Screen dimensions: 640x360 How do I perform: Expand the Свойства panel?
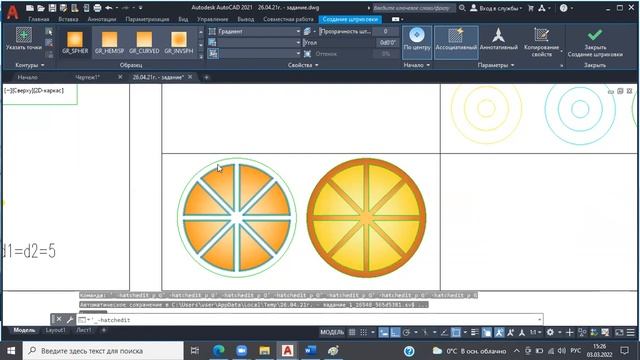click(303, 65)
